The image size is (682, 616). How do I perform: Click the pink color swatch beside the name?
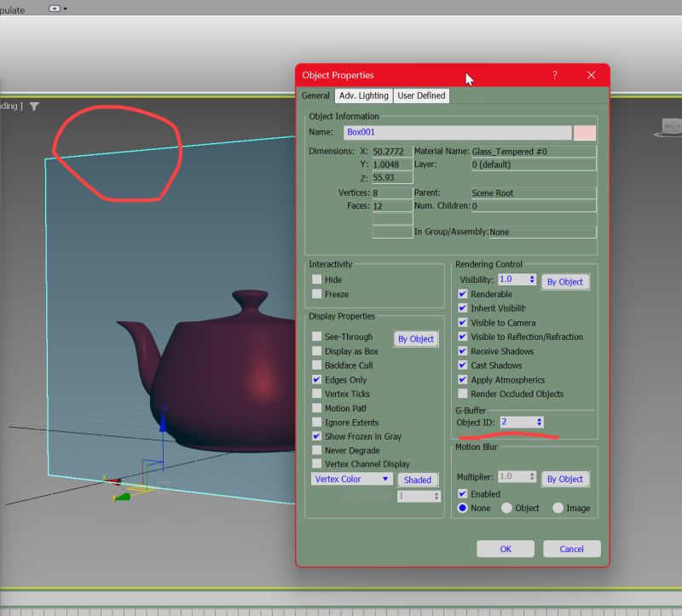click(x=587, y=133)
